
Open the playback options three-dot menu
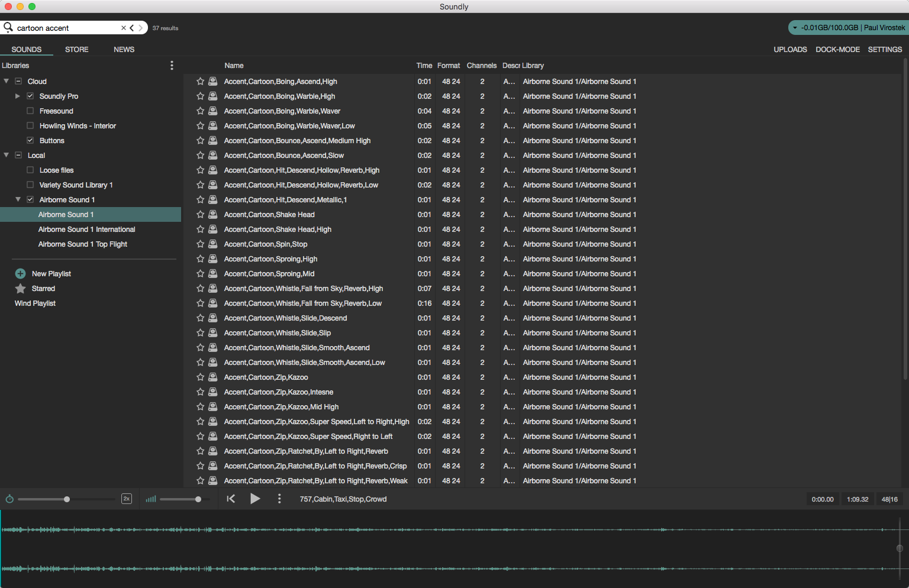[x=279, y=499]
